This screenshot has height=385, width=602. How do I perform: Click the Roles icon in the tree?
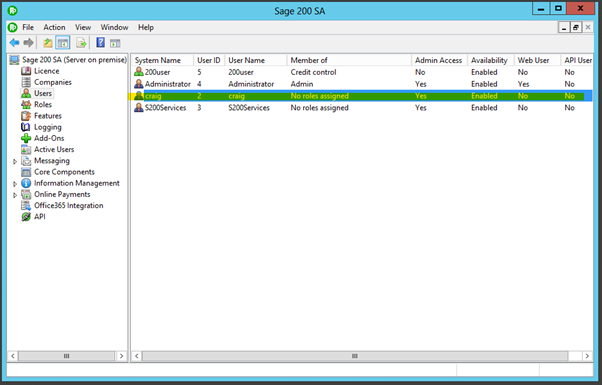point(26,104)
